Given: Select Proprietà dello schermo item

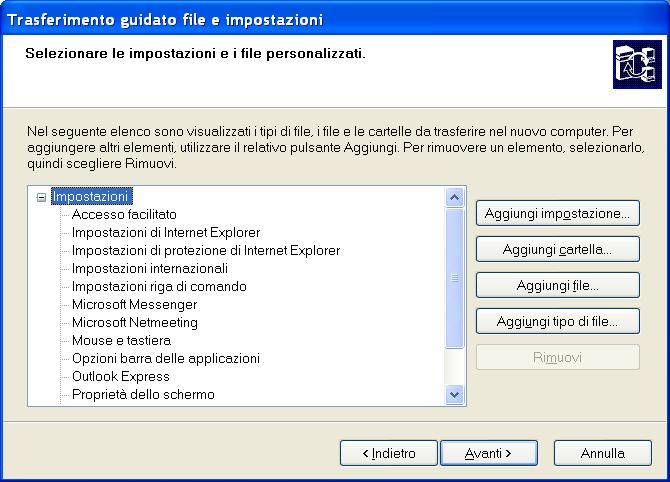Looking at the screenshot, I should 143,395.
